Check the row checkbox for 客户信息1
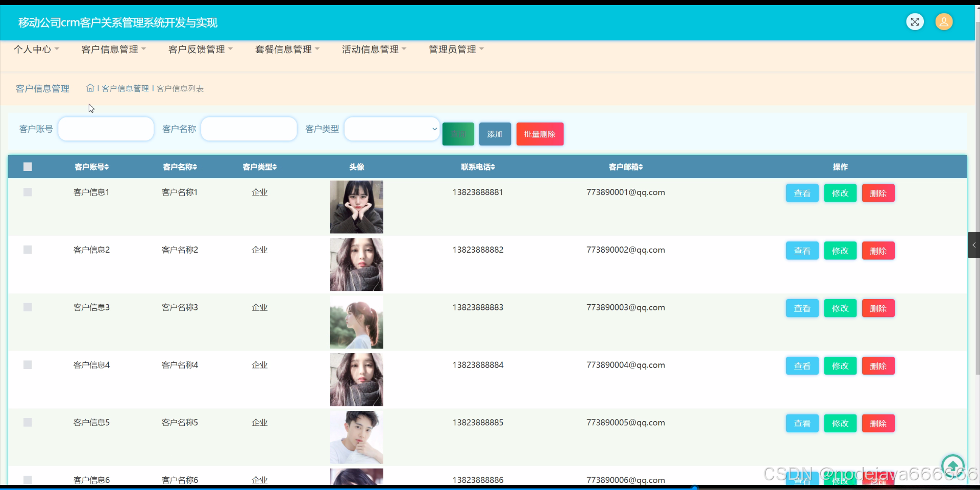This screenshot has height=490, width=980. [x=28, y=192]
